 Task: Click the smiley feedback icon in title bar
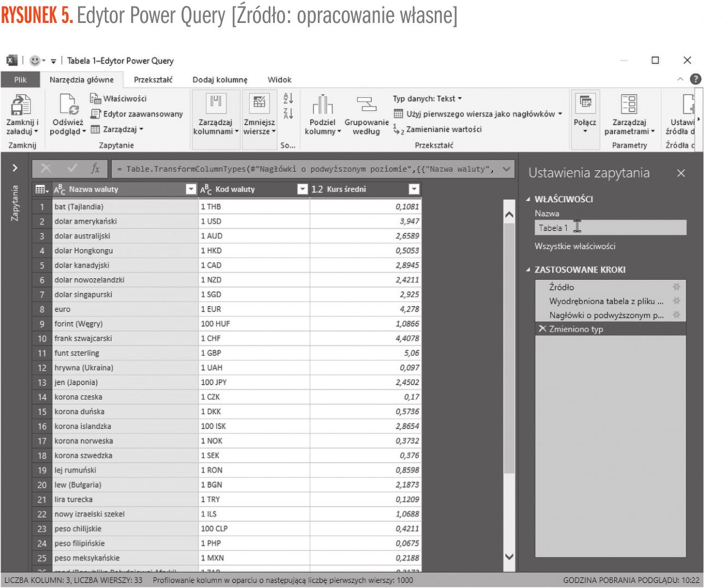[x=35, y=60]
